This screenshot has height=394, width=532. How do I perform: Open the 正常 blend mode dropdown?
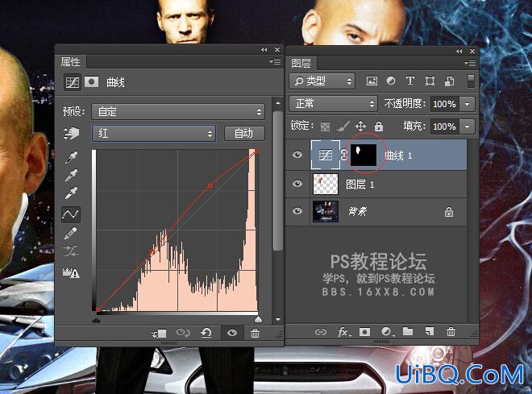(x=333, y=103)
